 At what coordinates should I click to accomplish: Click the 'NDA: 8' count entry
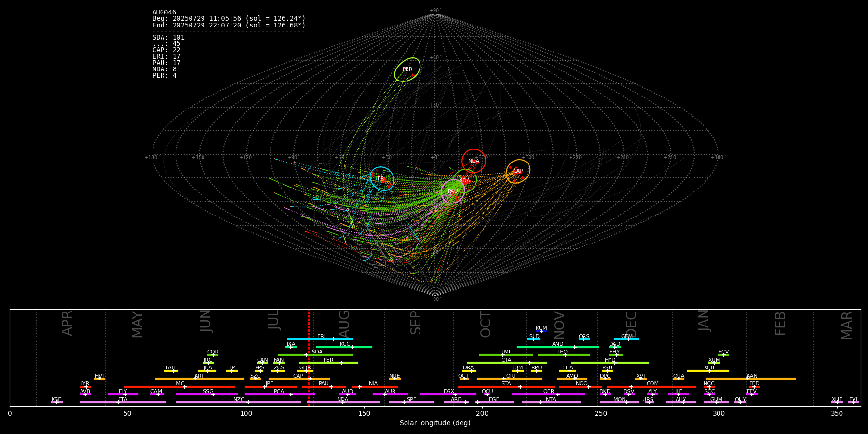(164, 69)
